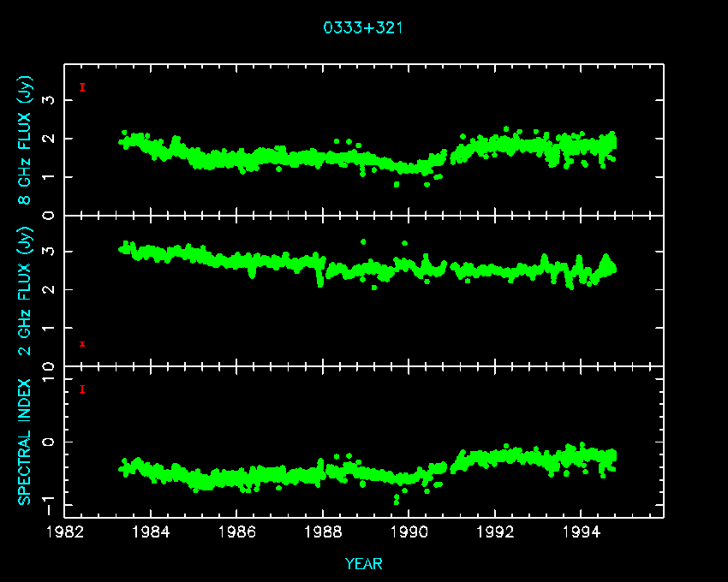The height and width of the screenshot is (582, 728).
Task: Select the "8 GHz FLUX (Jy)" axis label
Action: [x=27, y=140]
